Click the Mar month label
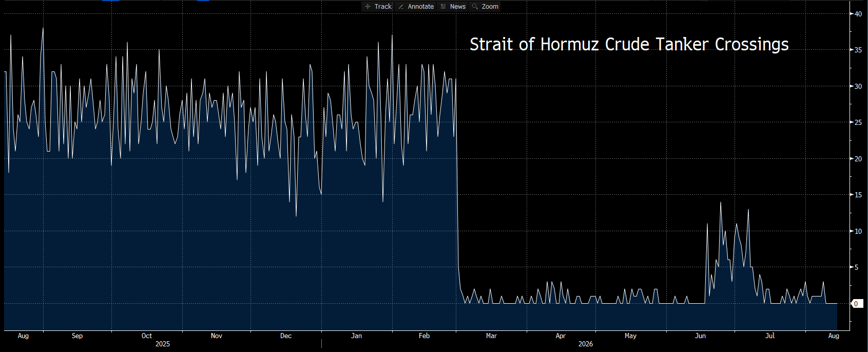This screenshot has width=868, height=352. [491, 336]
